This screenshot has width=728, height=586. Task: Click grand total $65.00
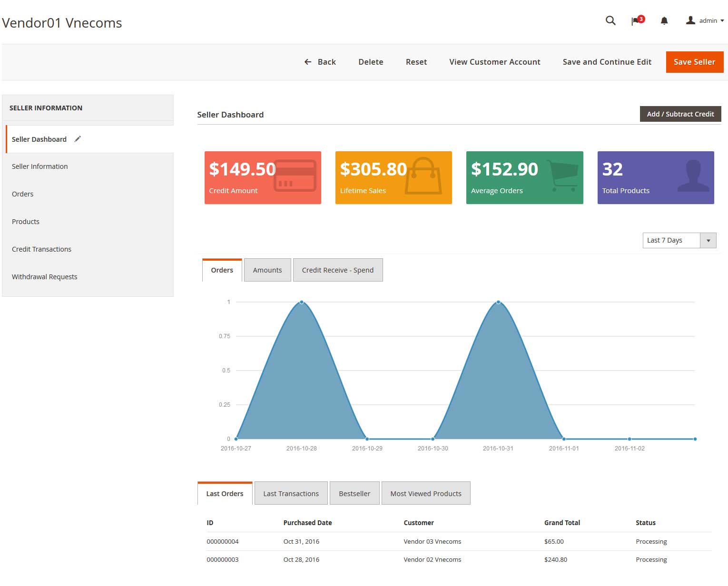click(x=554, y=541)
